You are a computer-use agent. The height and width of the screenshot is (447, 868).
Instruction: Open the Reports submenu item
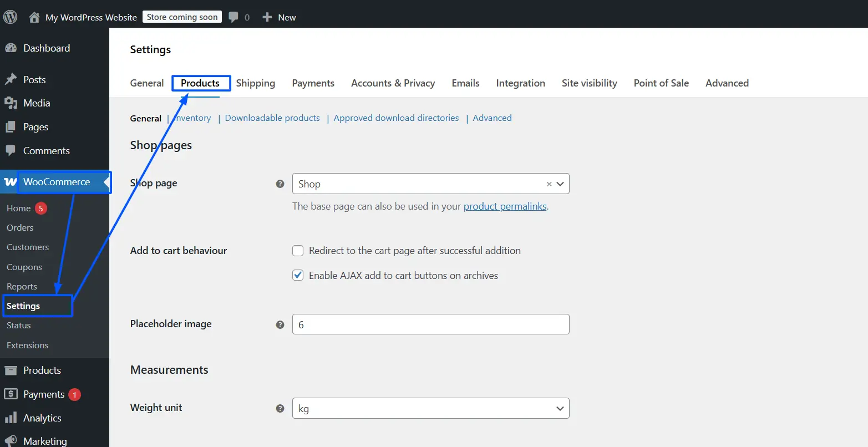[22, 287]
